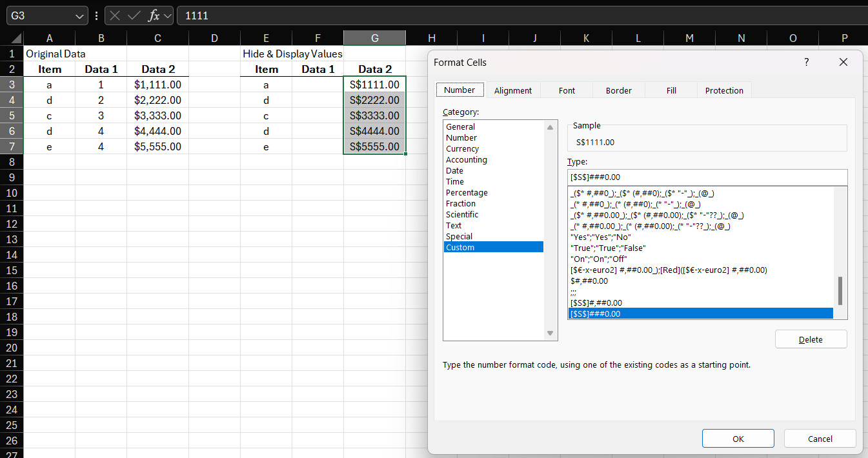Switch to the Number tab
Image resolution: width=868 pixels, height=458 pixels.
(459, 90)
